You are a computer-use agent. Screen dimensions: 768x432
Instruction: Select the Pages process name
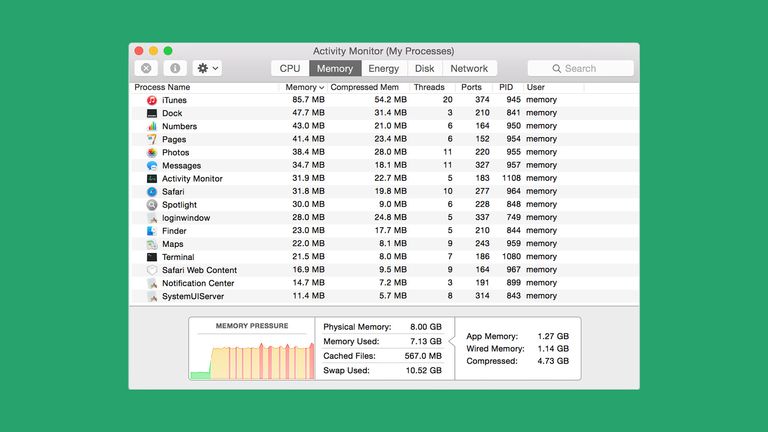174,140
